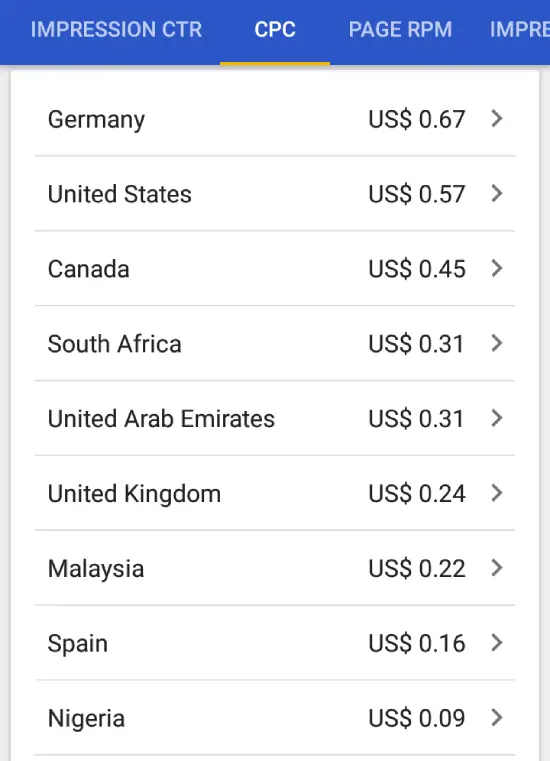Click the chevron beside South Africa

pyautogui.click(x=497, y=343)
